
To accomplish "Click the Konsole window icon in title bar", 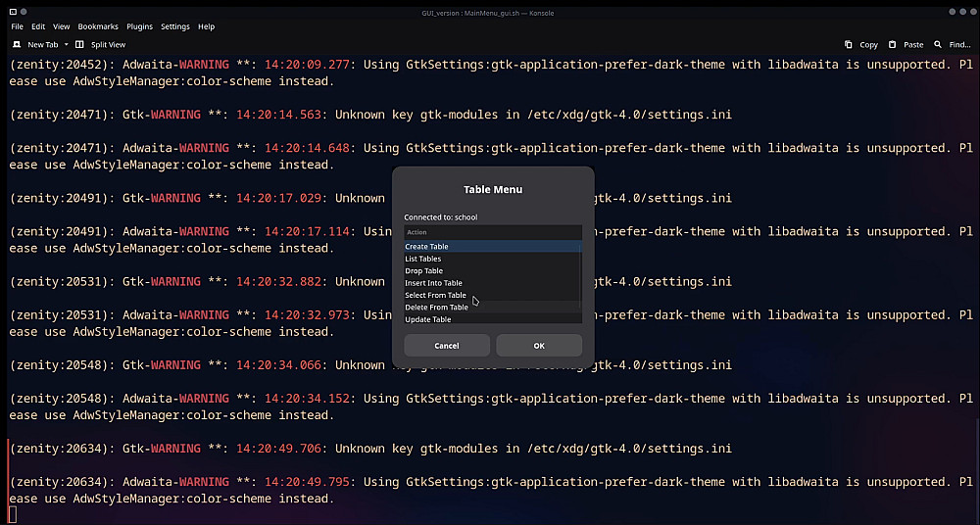I will [x=13, y=12].
